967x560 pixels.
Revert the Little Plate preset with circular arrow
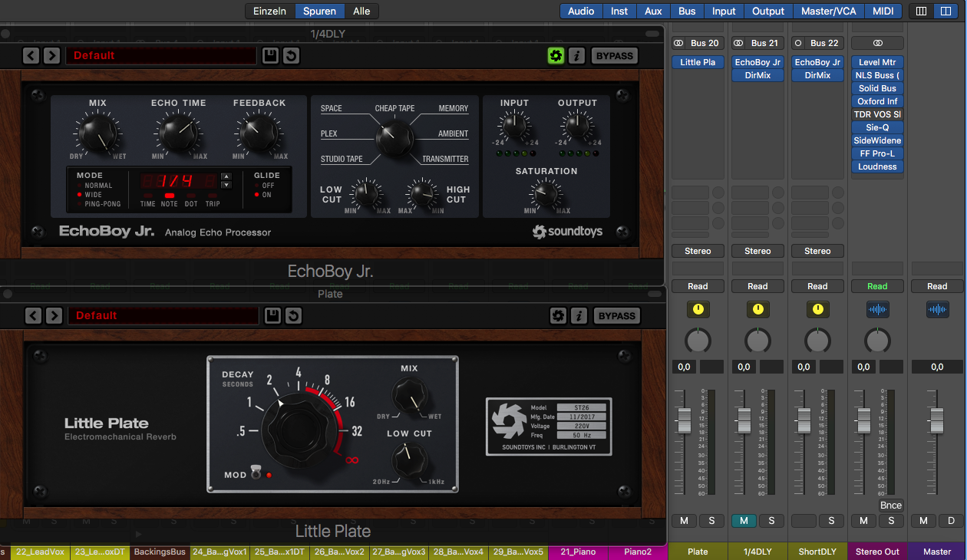(x=293, y=315)
